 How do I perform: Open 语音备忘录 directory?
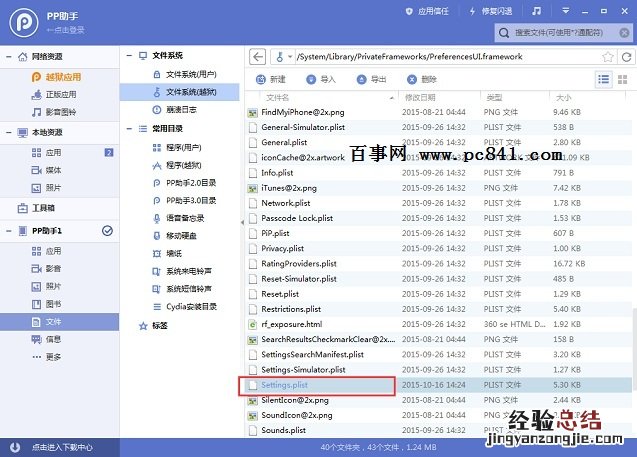tap(180, 218)
